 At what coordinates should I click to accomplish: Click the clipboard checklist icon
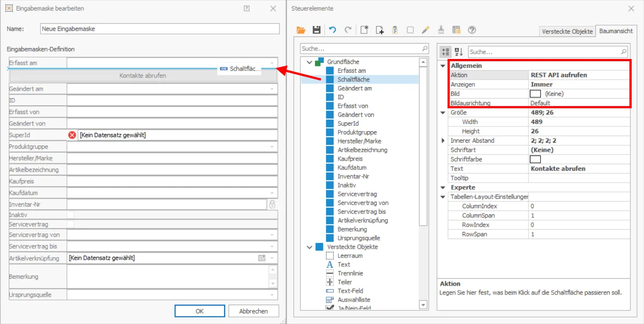coord(395,30)
